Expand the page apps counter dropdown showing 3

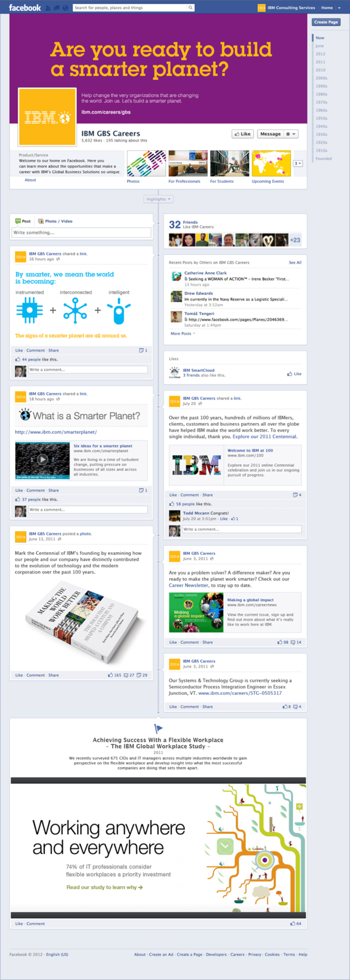click(x=298, y=163)
